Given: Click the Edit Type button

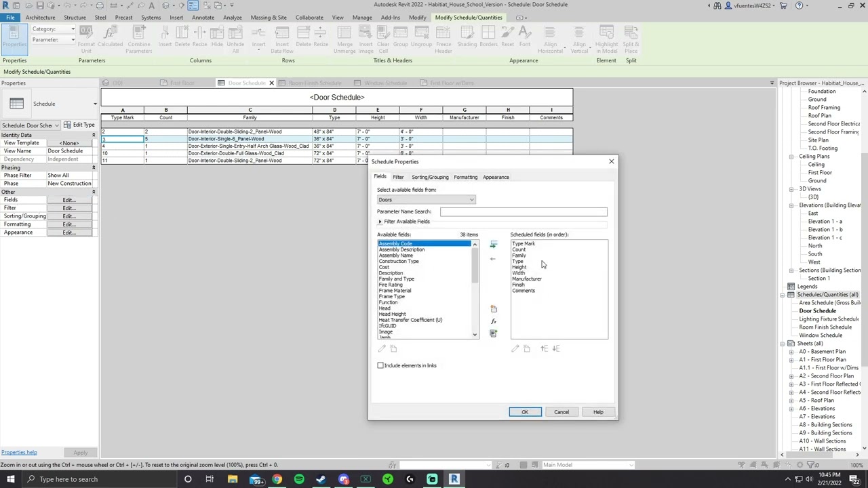Looking at the screenshot, I should pos(80,125).
